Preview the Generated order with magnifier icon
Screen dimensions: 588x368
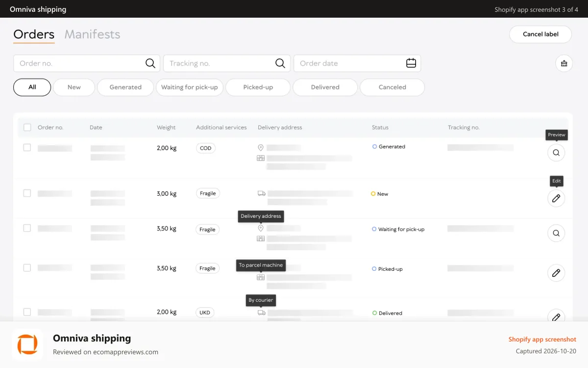(556, 153)
